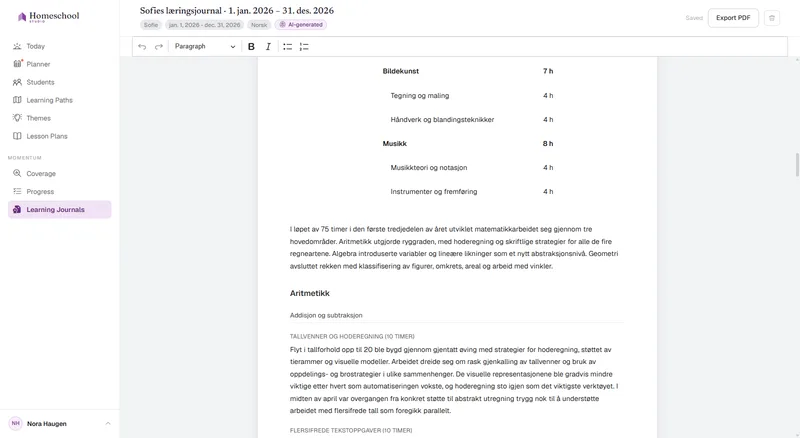This screenshot has height=438, width=800.
Task: Click the Homeschool Studio logo
Action: pyautogui.click(x=48, y=16)
